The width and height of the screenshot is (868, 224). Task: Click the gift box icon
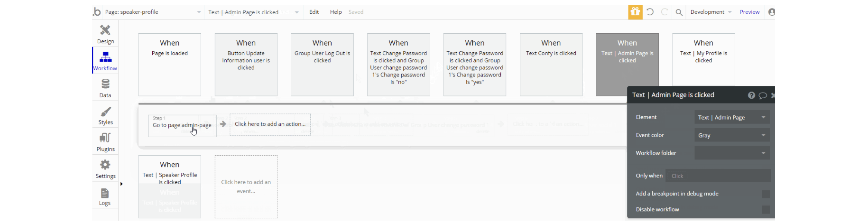tap(635, 12)
